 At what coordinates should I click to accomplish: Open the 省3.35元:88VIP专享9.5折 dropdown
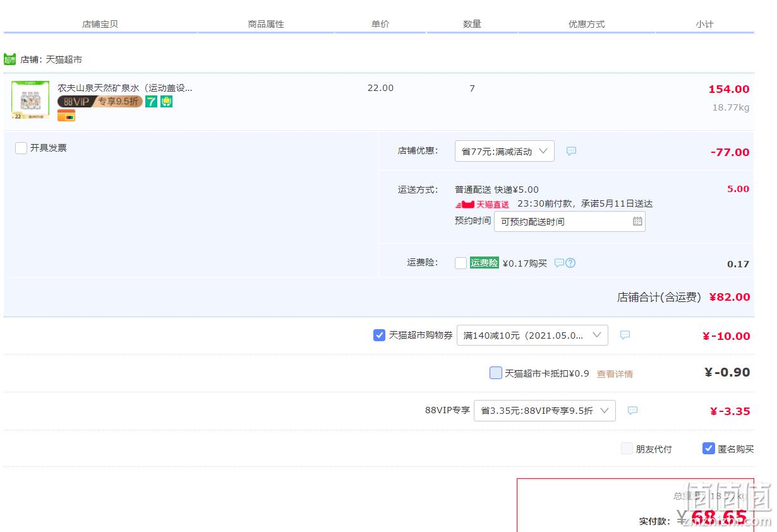[x=545, y=411]
